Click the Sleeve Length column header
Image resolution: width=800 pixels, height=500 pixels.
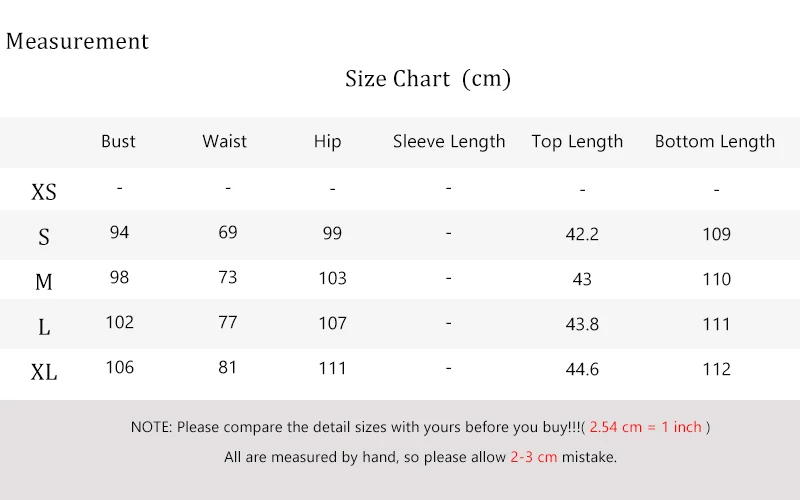pyautogui.click(x=449, y=142)
